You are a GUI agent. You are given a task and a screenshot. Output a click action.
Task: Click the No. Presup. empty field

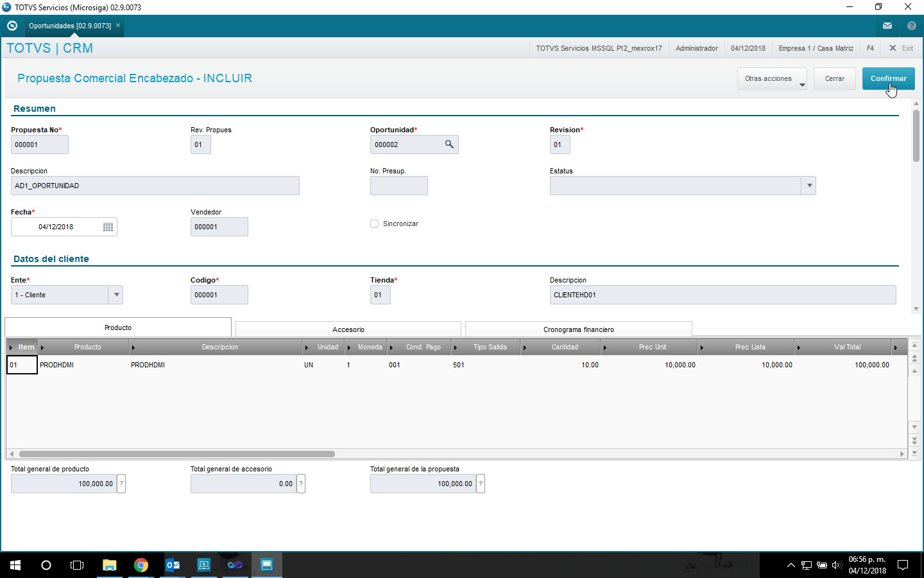coord(399,186)
